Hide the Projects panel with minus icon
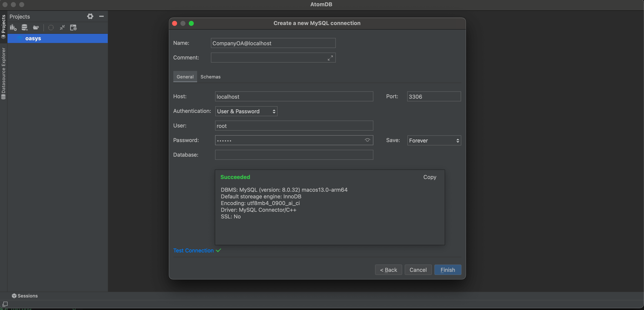644x310 pixels. [x=101, y=16]
